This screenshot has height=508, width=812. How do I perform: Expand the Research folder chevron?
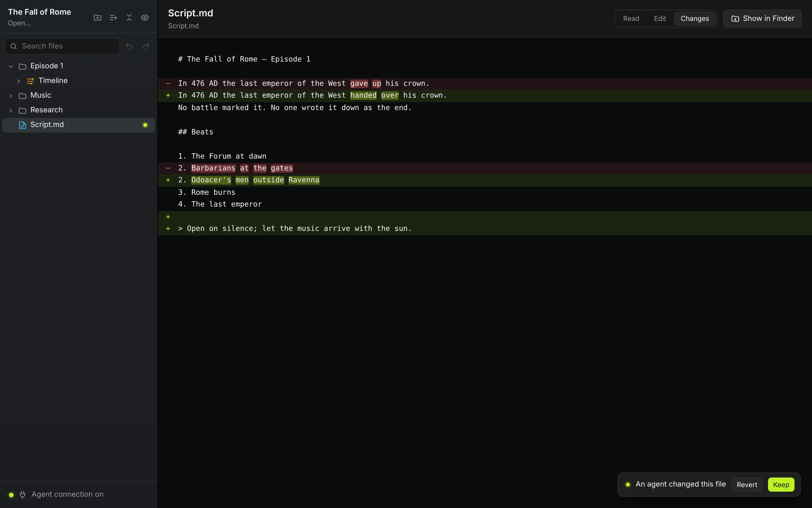click(x=11, y=111)
